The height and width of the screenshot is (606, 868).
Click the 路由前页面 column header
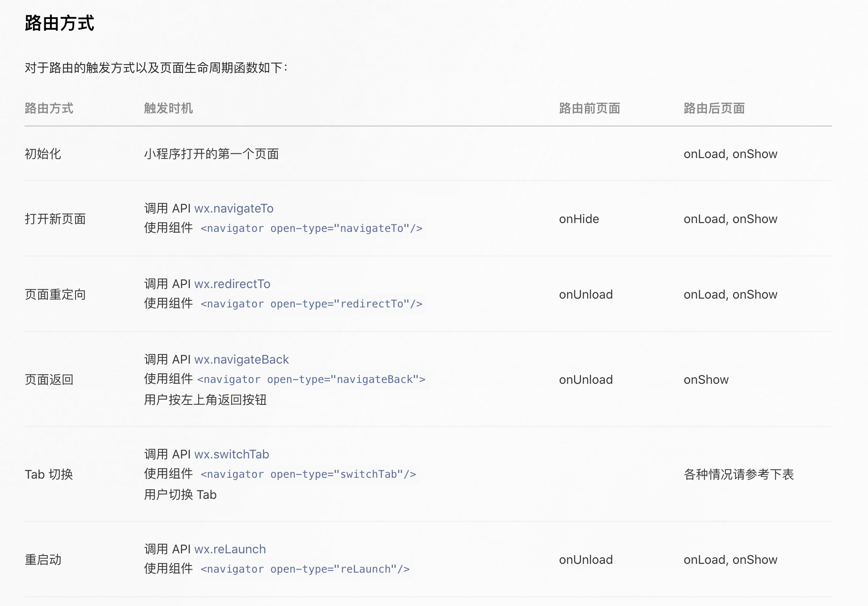(589, 108)
